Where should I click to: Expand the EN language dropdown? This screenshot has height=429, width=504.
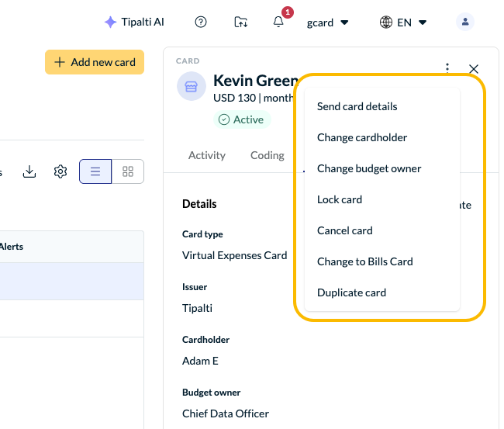412,22
